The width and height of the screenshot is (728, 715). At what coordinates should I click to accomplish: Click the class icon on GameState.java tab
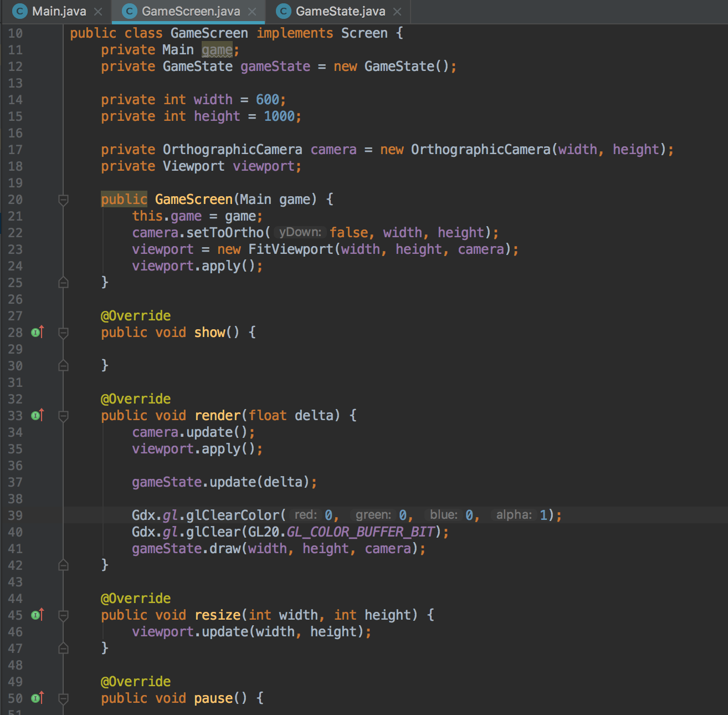pos(284,11)
